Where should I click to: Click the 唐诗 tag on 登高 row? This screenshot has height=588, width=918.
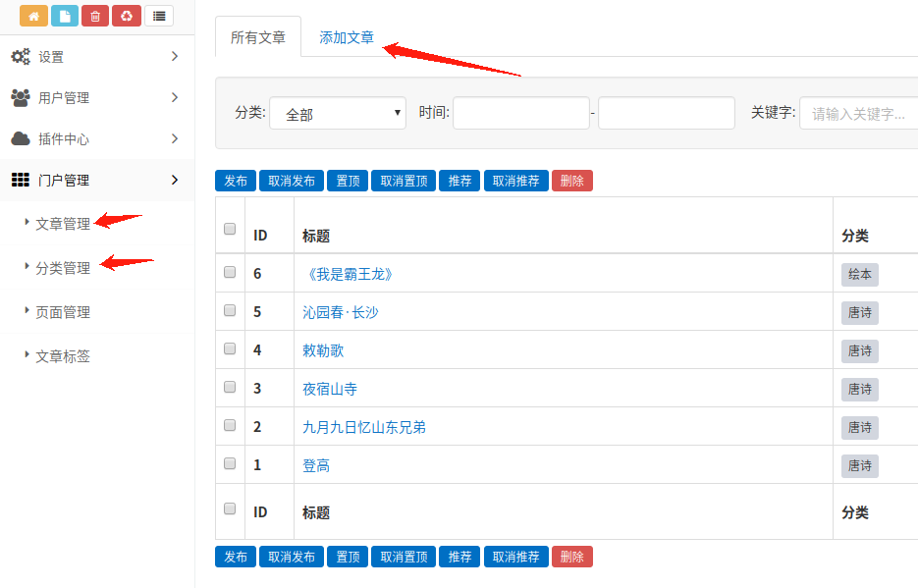[860, 465]
